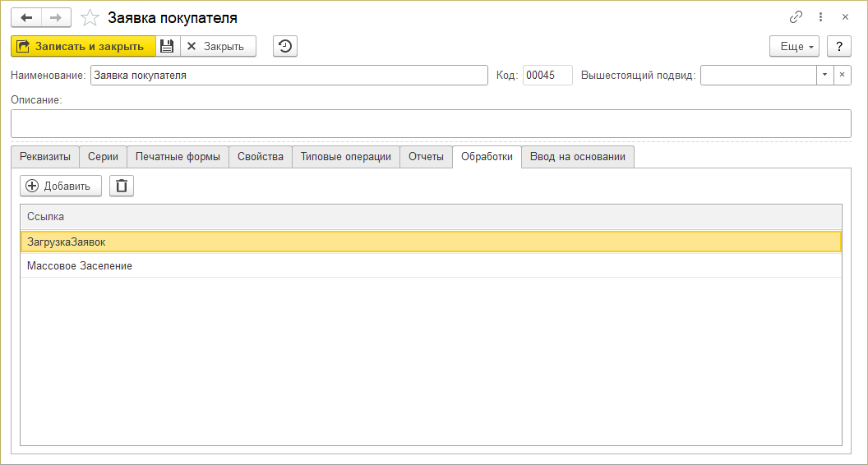This screenshot has height=465, width=868.
Task: Click the Добавить button
Action: 61,186
